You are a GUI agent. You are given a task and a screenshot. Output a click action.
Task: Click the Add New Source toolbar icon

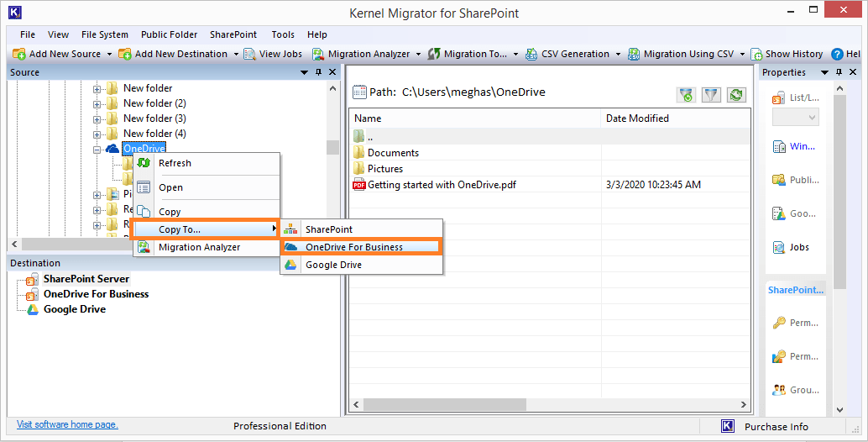pos(18,55)
